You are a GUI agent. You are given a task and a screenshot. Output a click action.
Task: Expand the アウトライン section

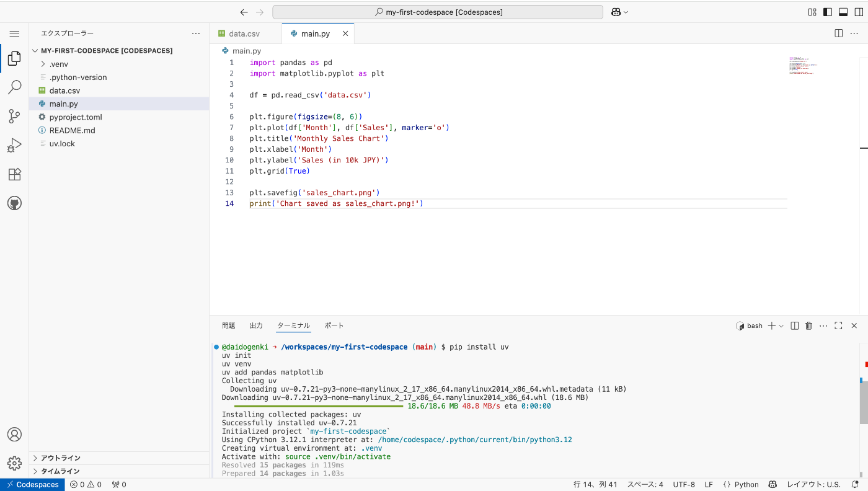pyautogui.click(x=119, y=458)
